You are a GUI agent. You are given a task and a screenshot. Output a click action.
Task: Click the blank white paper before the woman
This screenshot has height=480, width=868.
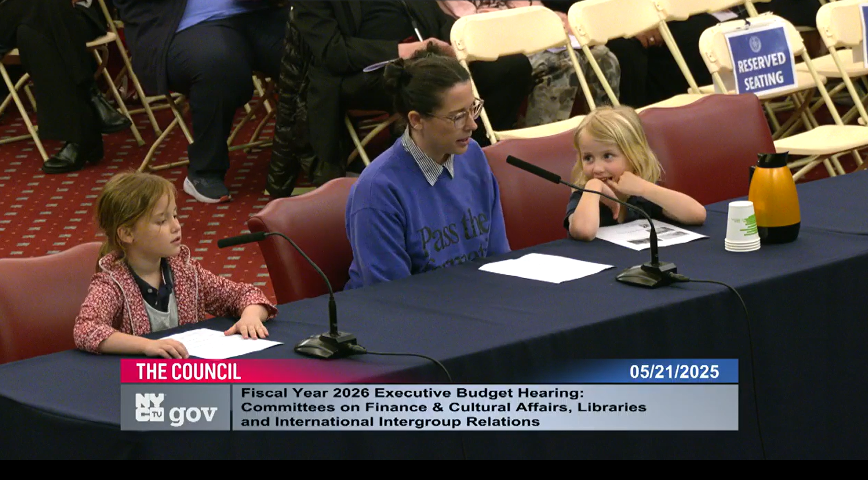tap(545, 268)
